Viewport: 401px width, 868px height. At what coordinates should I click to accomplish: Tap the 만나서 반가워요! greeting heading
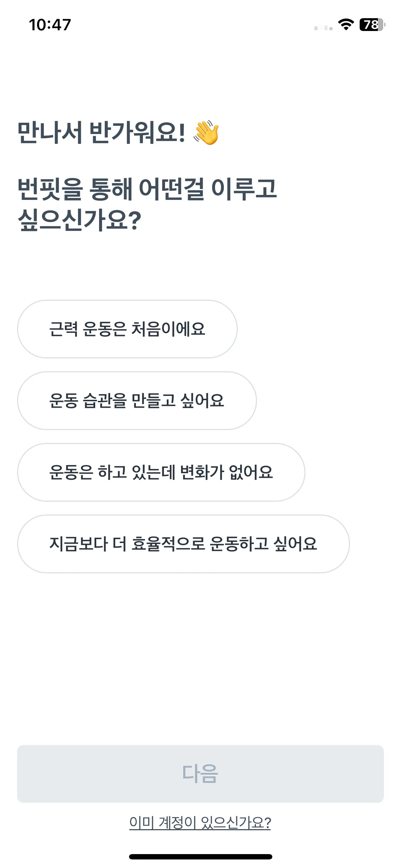tap(102, 133)
